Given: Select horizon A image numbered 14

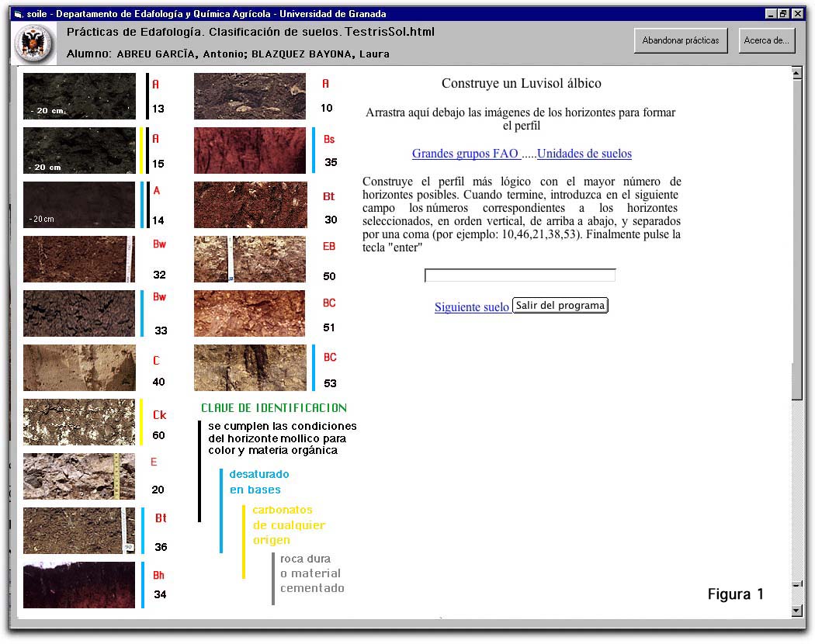Looking at the screenshot, I should pos(79,205).
